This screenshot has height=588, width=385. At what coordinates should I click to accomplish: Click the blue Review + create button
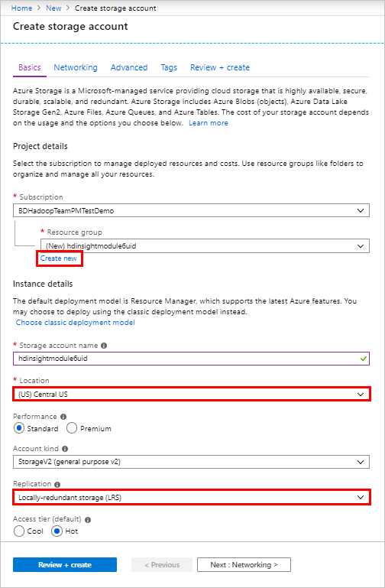click(x=65, y=565)
